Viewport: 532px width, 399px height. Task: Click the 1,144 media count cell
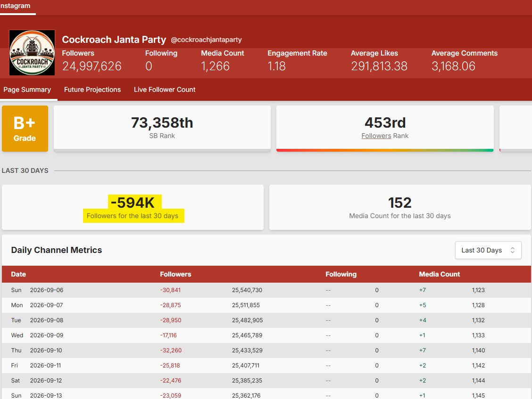[478, 380]
